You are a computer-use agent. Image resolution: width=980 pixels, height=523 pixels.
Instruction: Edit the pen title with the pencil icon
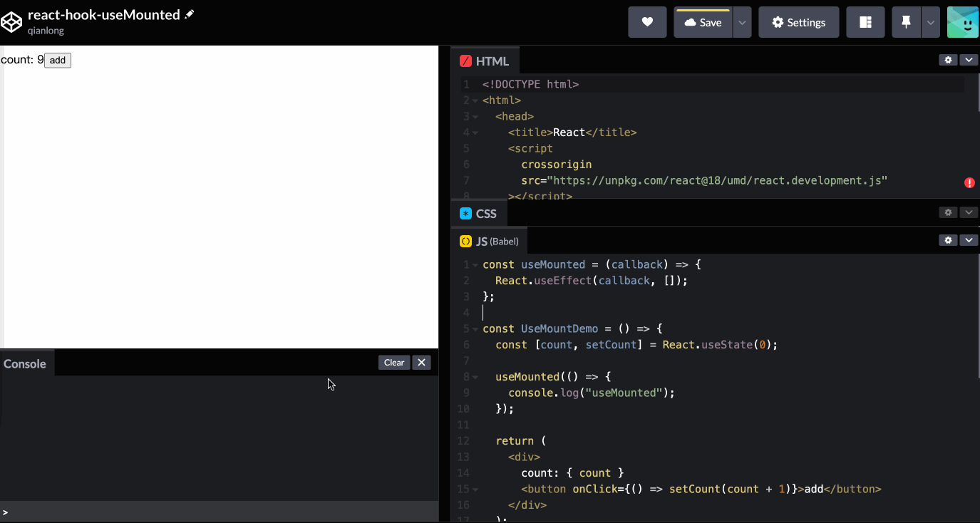coord(189,14)
